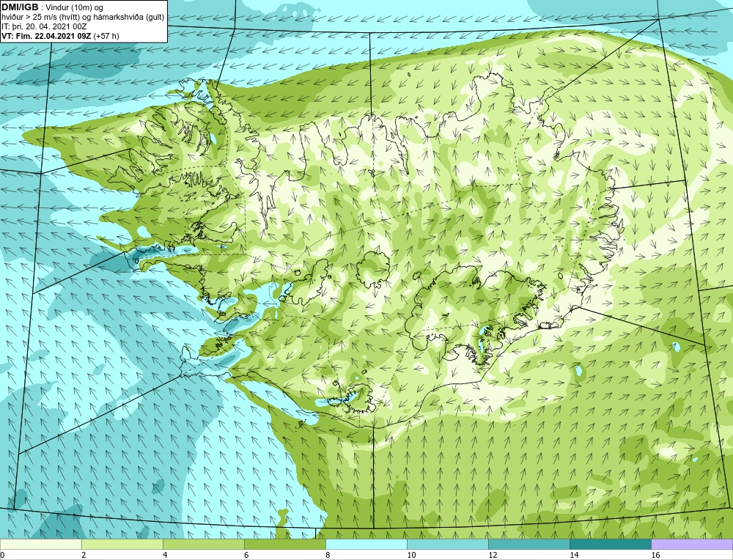Click the legend scale label '0'

tap(3, 555)
